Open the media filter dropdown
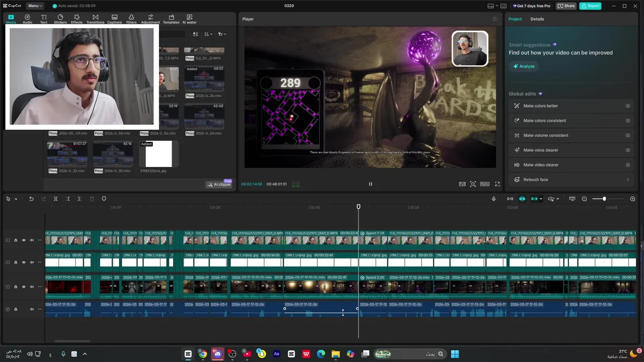The height and width of the screenshot is (362, 644). point(221,34)
